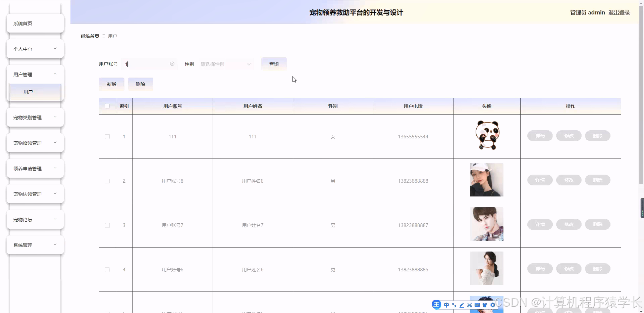Click the input method status logo icon

tap(436, 305)
